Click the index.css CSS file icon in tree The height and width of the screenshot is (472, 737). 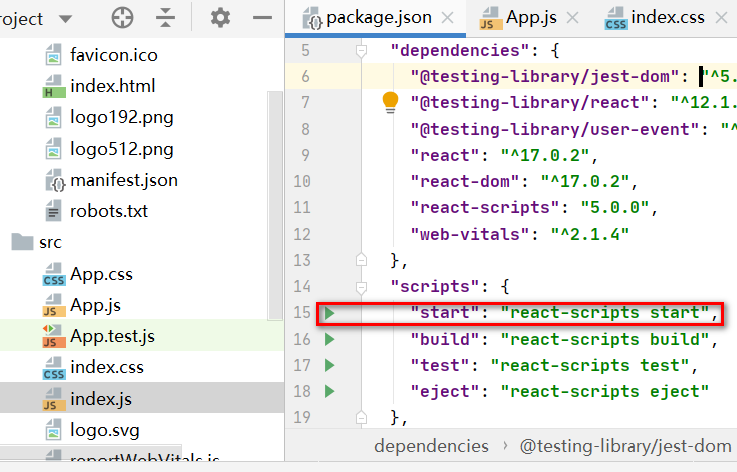click(54, 368)
